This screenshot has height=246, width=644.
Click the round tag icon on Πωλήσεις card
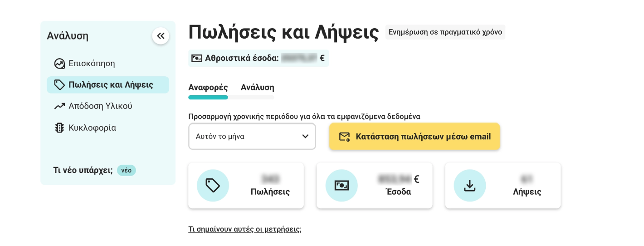[213, 185]
